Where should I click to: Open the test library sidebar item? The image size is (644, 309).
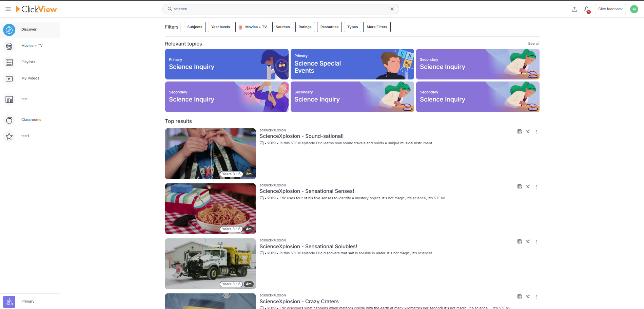click(x=30, y=99)
